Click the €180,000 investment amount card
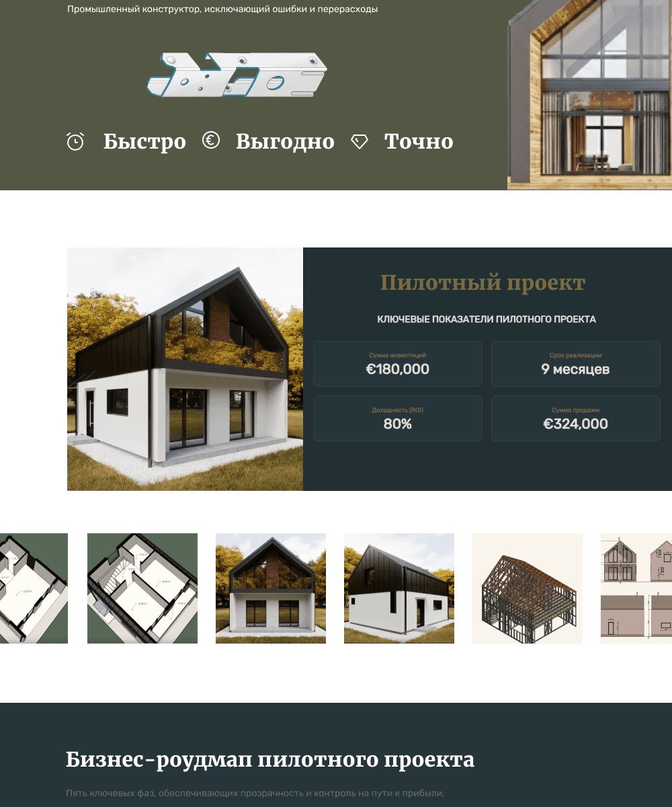 coord(398,364)
